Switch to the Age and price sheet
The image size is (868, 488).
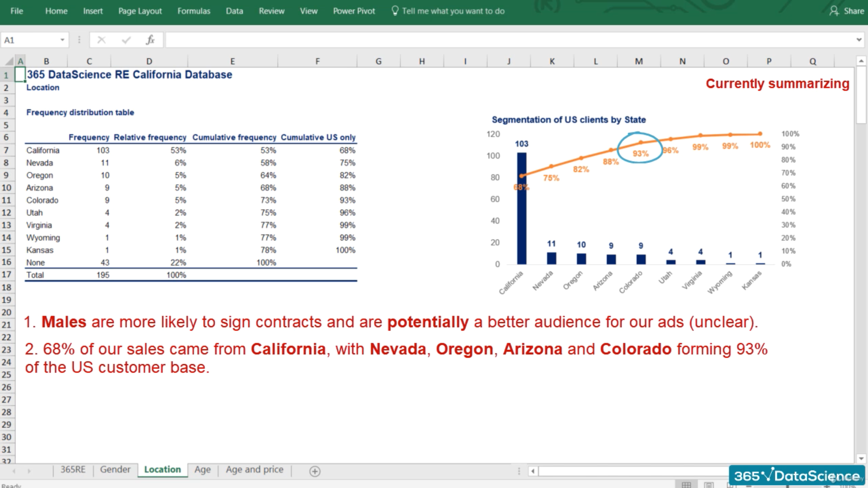255,469
